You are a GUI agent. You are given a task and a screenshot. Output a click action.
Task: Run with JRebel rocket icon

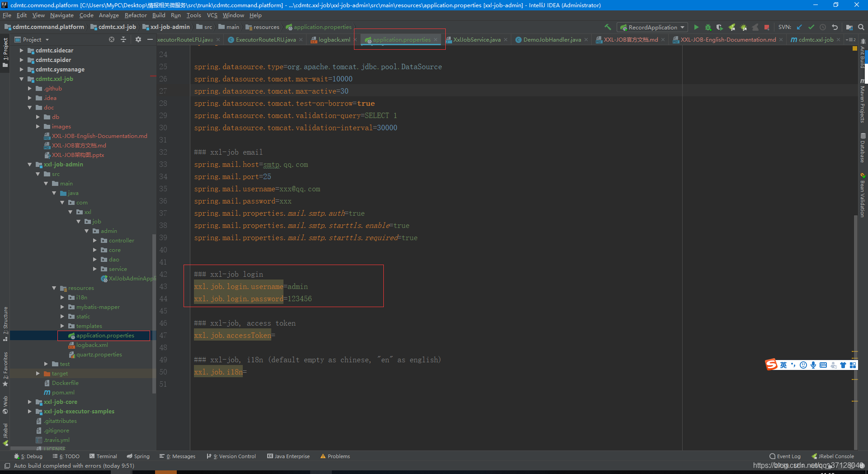731,27
